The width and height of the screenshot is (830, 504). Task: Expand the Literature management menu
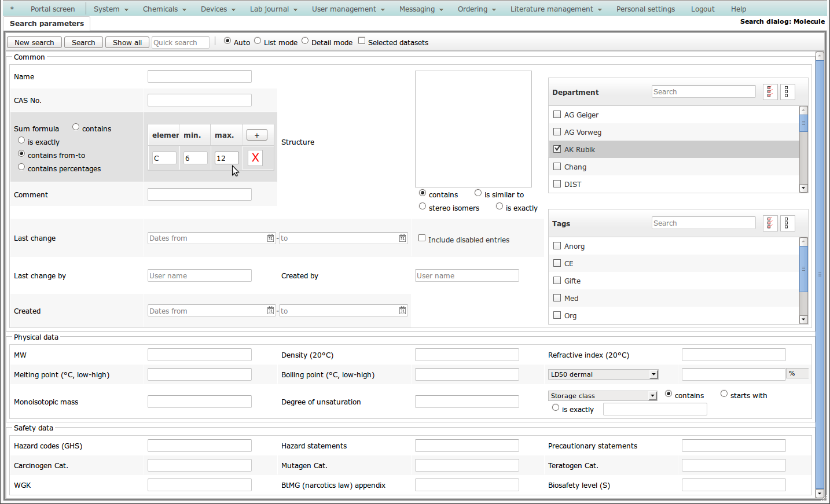click(556, 9)
